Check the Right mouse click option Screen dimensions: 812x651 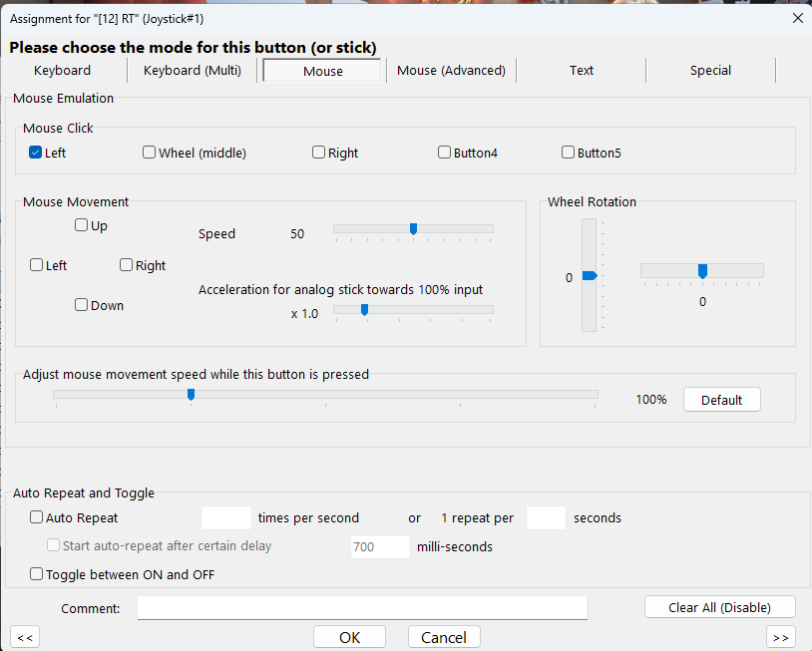319,153
